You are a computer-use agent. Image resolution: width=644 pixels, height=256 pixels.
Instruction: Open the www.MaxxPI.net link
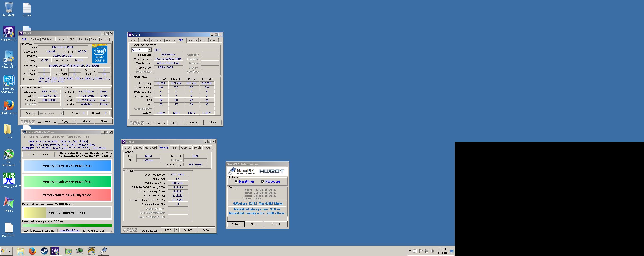click(69, 231)
